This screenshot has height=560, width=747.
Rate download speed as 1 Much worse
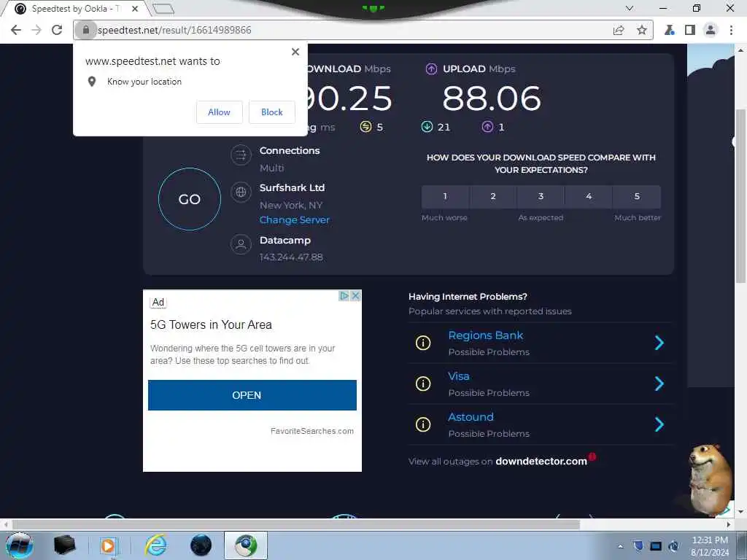(x=445, y=197)
